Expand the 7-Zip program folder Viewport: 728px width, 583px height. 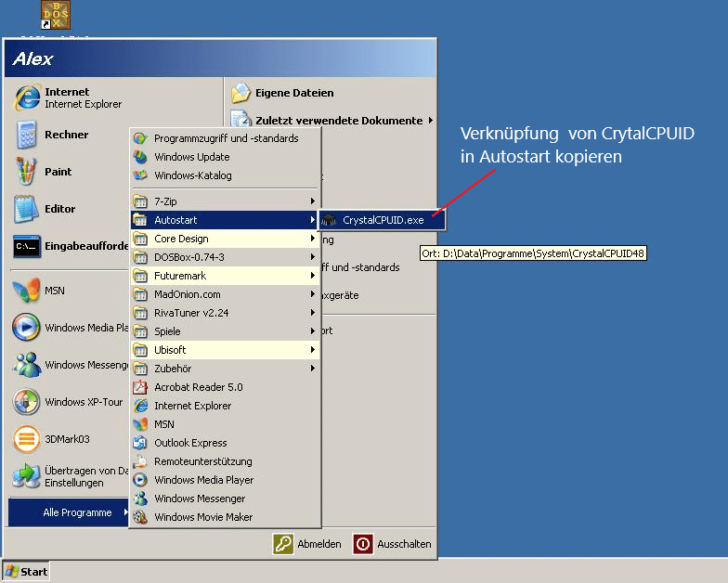[225, 201]
